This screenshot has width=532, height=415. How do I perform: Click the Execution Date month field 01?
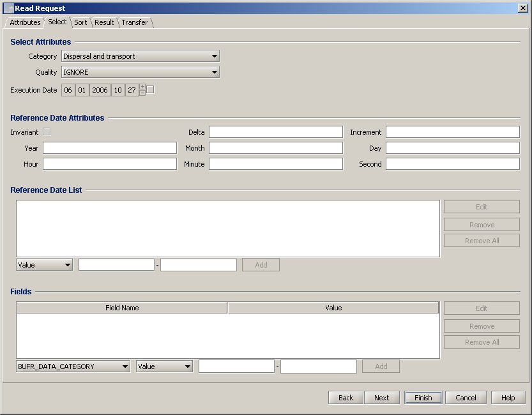click(82, 90)
